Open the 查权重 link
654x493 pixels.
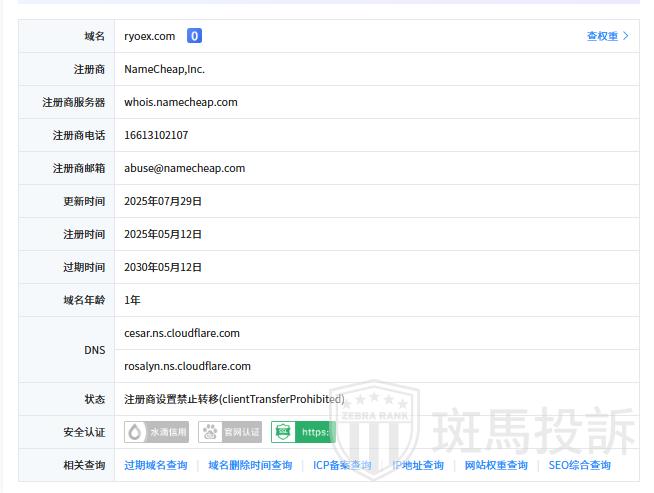602,36
